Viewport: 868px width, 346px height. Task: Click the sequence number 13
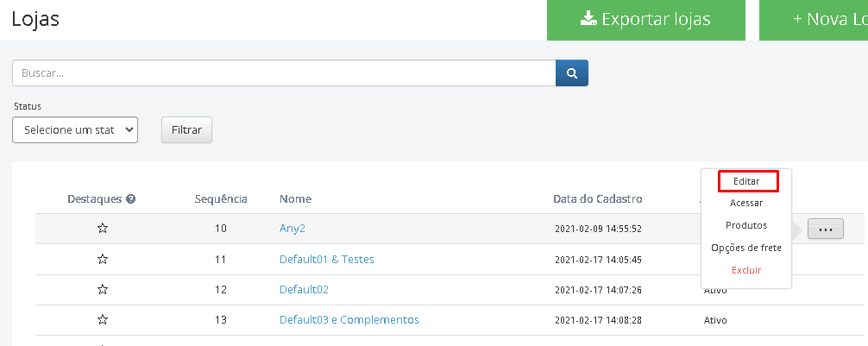click(220, 320)
